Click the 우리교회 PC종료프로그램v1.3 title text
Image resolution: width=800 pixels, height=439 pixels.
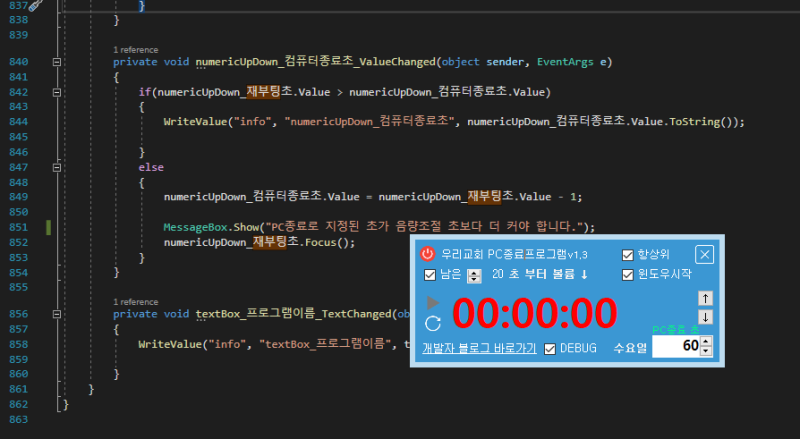514,254
